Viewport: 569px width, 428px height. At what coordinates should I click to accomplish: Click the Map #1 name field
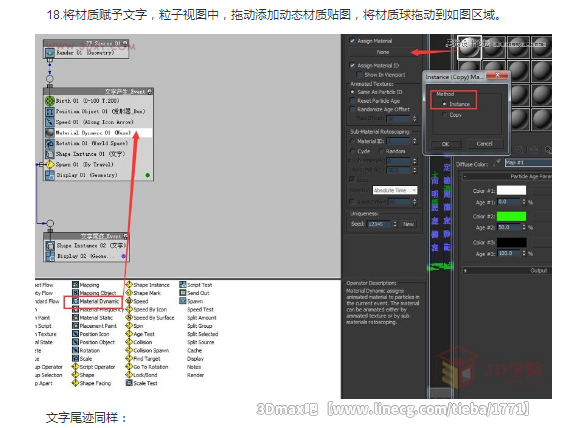pos(528,163)
